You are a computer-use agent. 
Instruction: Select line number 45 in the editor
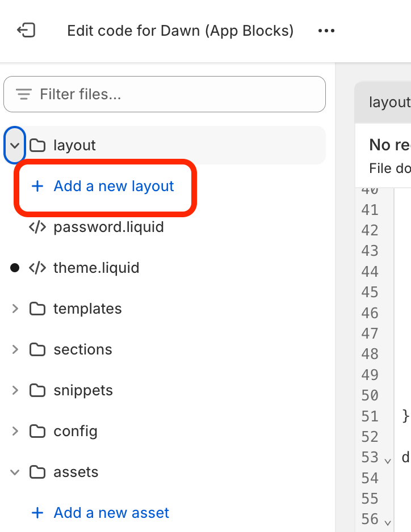370,292
